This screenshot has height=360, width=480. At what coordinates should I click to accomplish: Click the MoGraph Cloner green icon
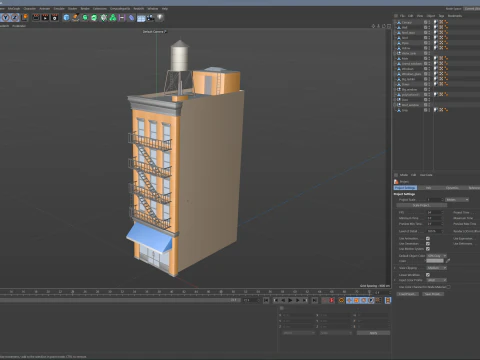(104, 17)
